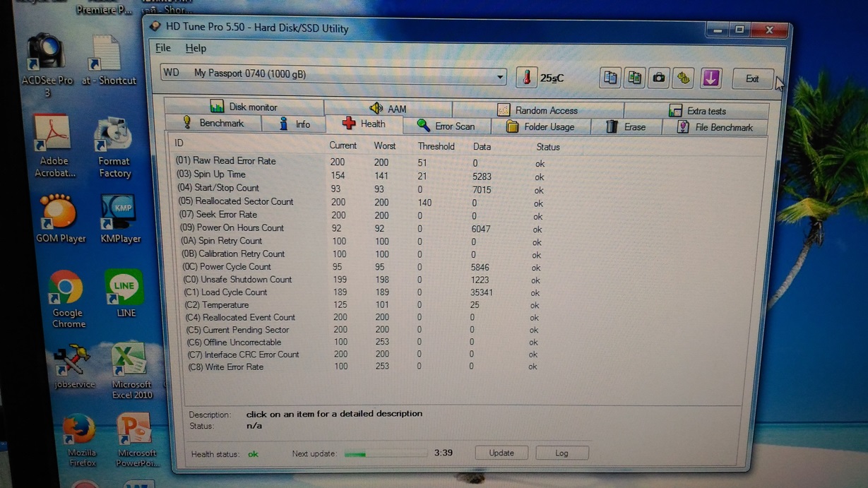
Task: Click the camera save screenshot icon
Action: click(x=658, y=78)
